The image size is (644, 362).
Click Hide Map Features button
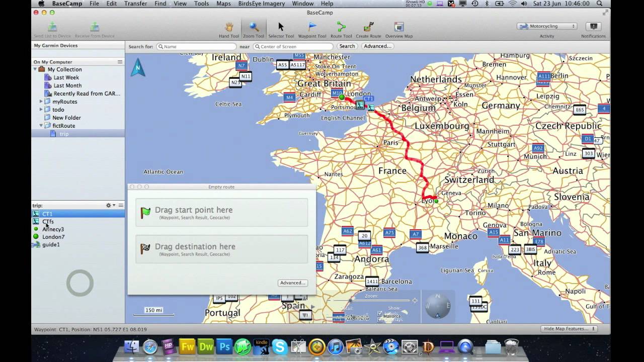[569, 329]
